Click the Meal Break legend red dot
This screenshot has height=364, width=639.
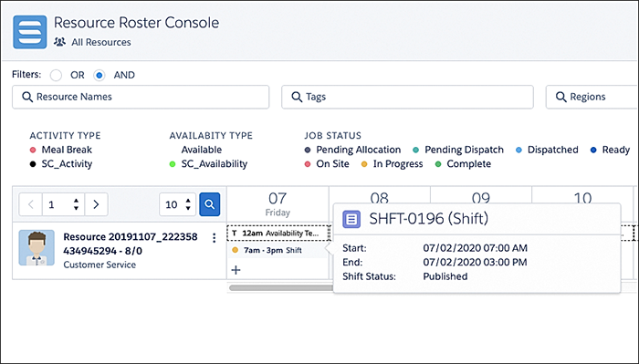coord(33,150)
